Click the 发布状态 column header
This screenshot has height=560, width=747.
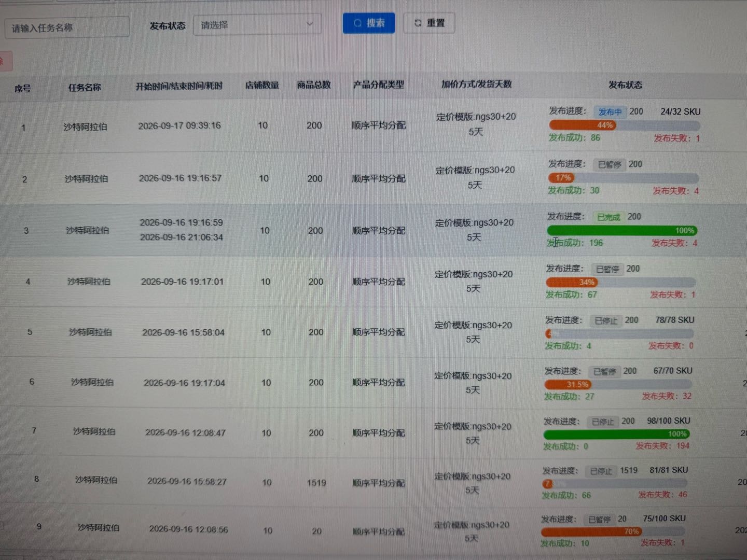click(x=625, y=85)
